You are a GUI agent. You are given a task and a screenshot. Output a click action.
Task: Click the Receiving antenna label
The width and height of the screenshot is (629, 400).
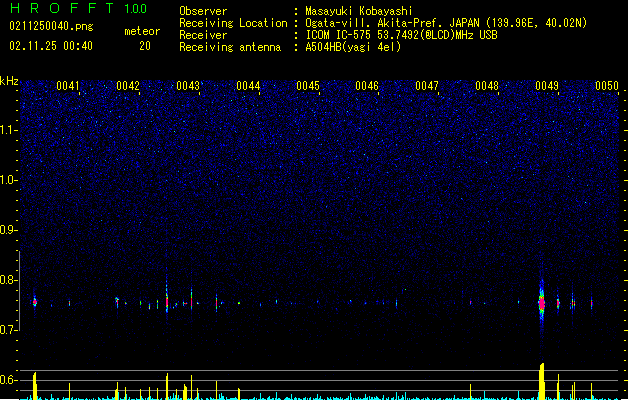point(230,47)
